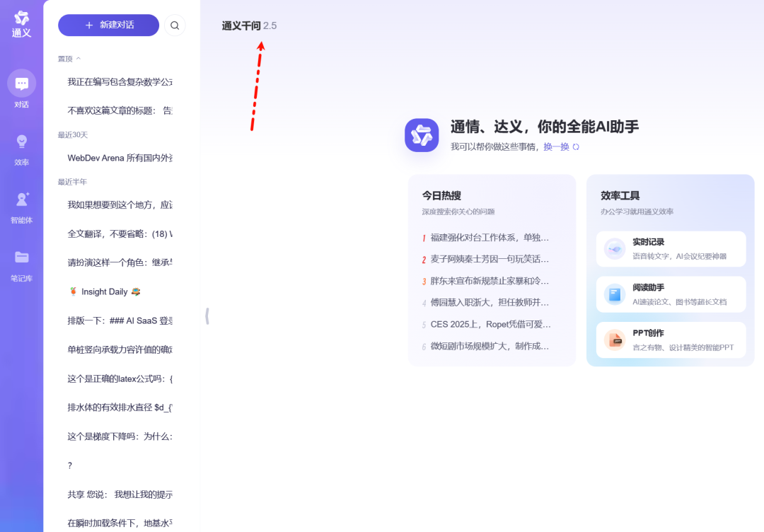
Task: Open the PPT创作 tool card
Action: [671, 340]
